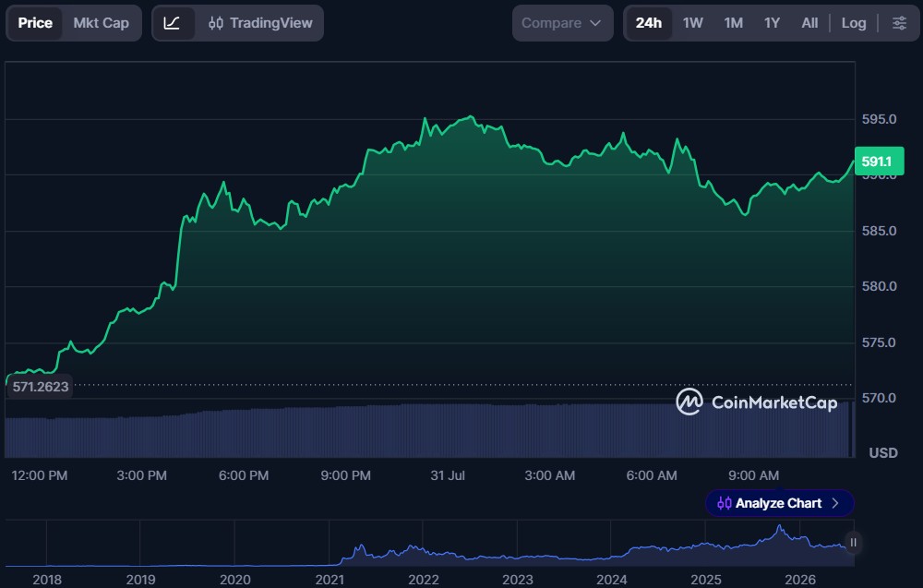Click the 9:00 PM time label

coord(345,475)
